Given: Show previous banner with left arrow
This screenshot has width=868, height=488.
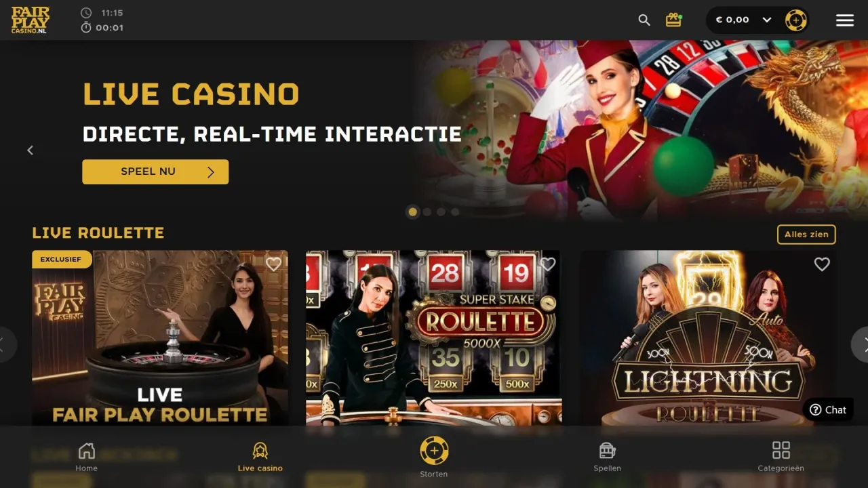Looking at the screenshot, I should 30,150.
